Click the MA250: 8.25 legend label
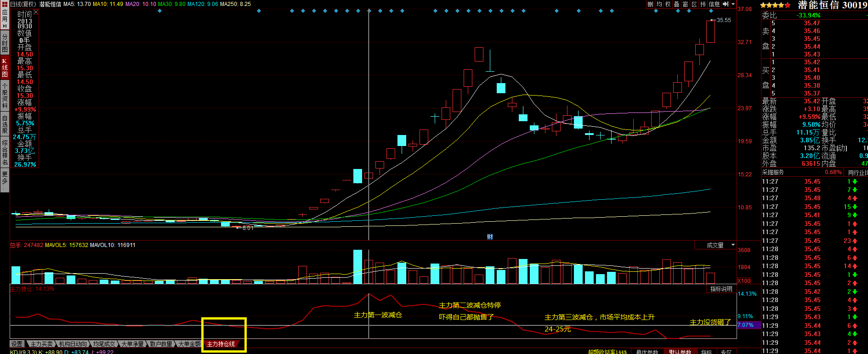The height and width of the screenshot is (354, 868). coord(235,4)
